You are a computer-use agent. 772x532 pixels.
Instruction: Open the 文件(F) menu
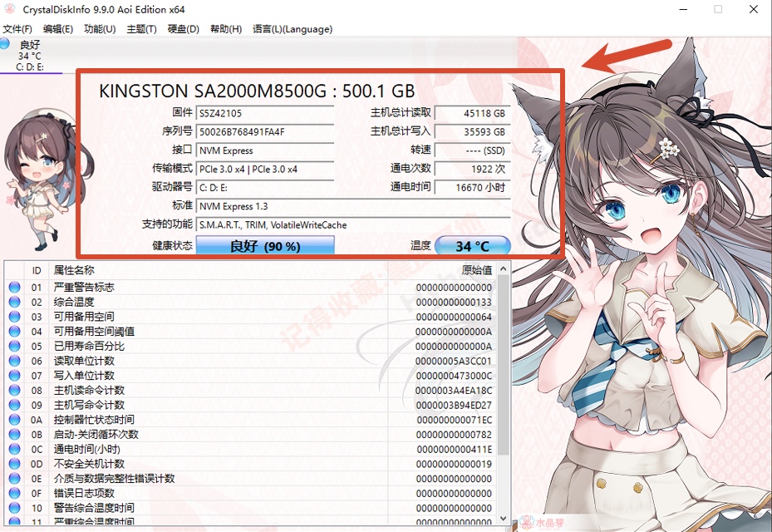coord(17,29)
